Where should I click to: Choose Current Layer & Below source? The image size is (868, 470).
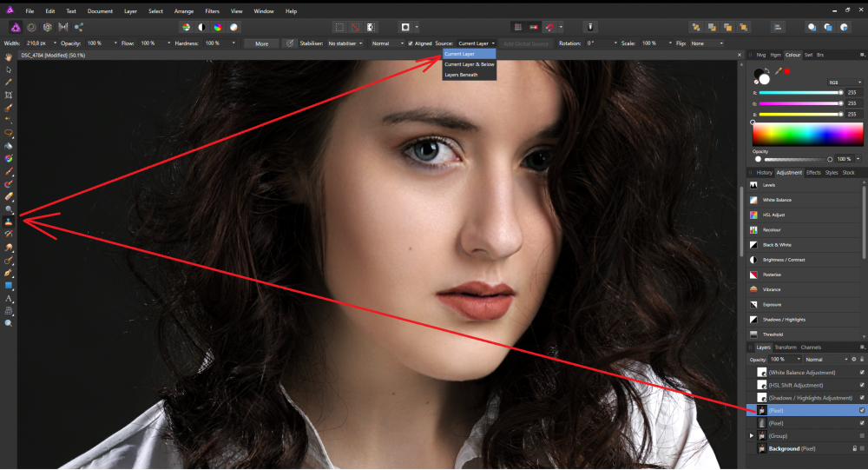(x=470, y=64)
